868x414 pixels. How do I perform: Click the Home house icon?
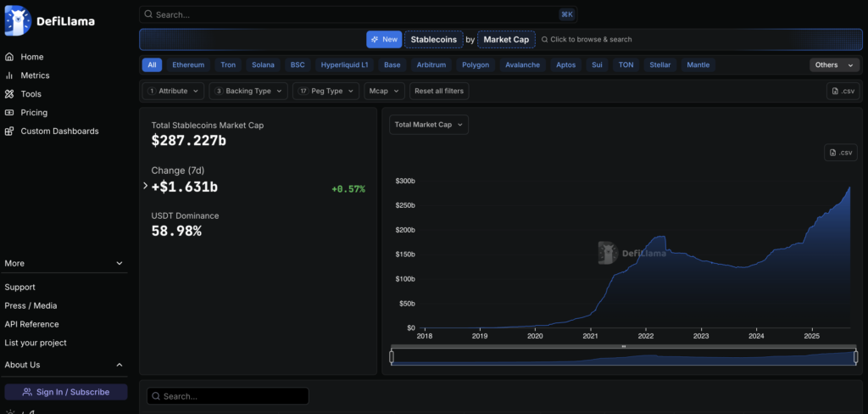[8, 57]
